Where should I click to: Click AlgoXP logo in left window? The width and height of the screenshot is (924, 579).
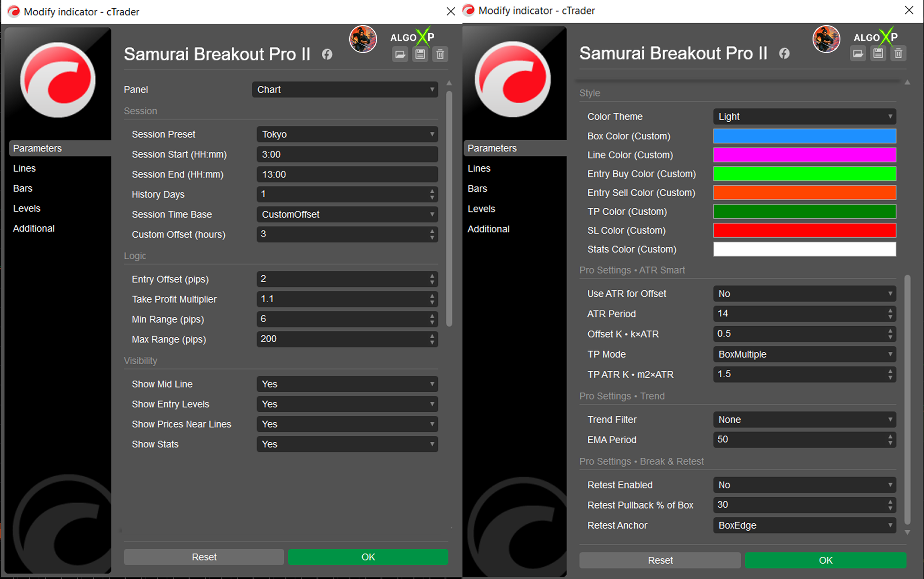coord(413,37)
